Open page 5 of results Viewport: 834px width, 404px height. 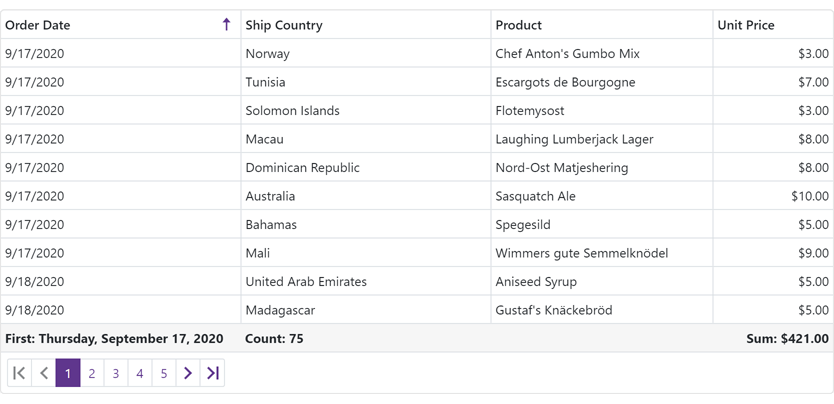[164, 373]
